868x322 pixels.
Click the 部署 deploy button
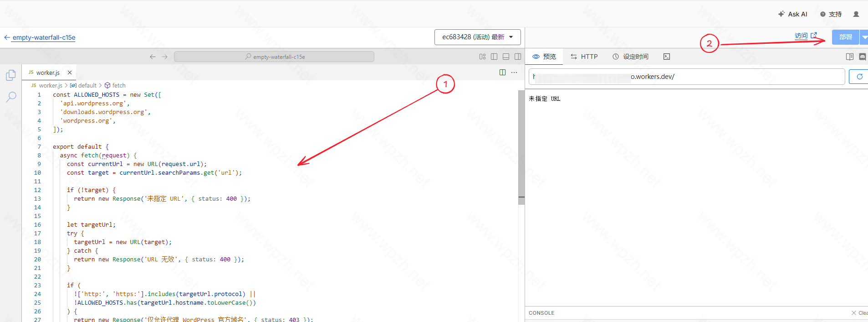click(846, 37)
